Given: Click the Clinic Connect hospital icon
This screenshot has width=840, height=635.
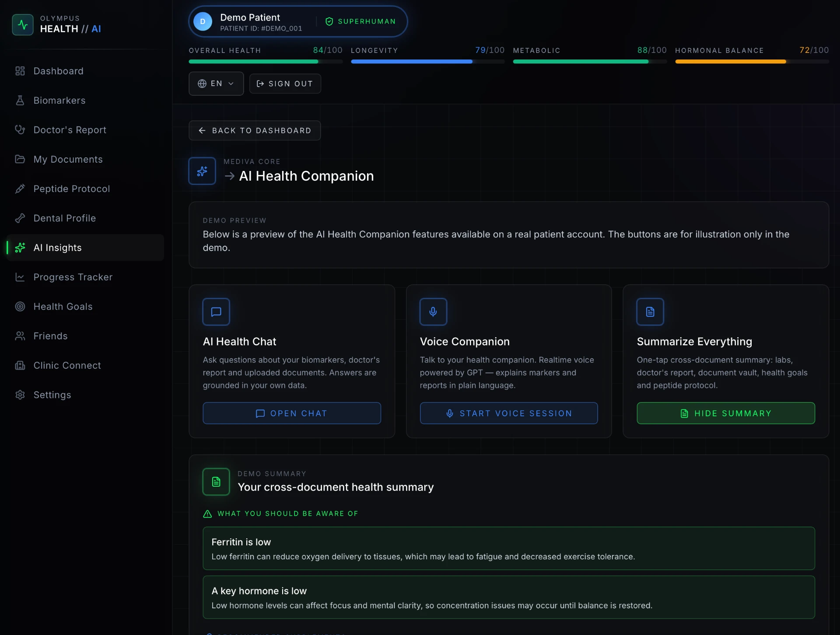Looking at the screenshot, I should coord(20,365).
